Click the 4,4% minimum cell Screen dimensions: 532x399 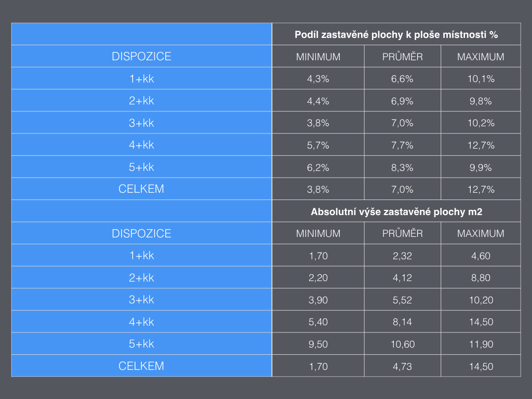point(318,101)
